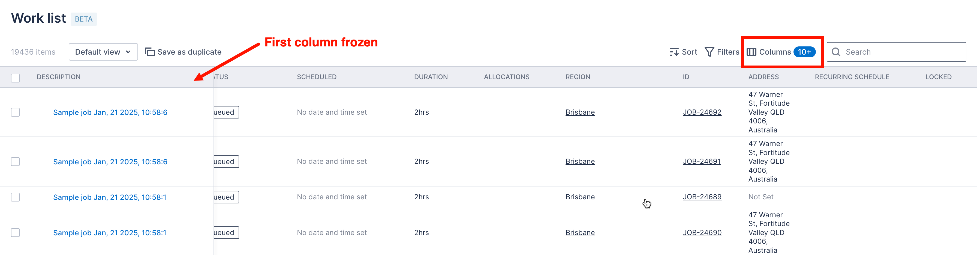
Task: Click the DESCRIPTION column header
Action: [59, 77]
